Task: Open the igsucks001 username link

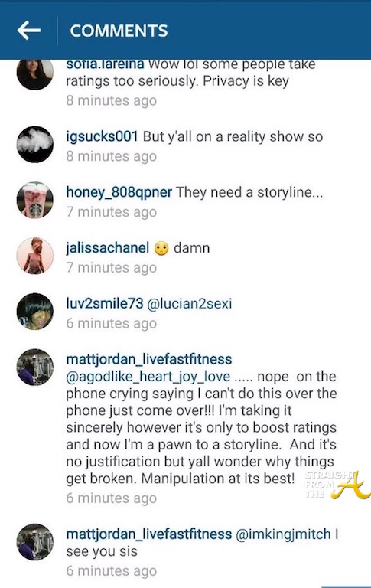Action: coord(102,136)
